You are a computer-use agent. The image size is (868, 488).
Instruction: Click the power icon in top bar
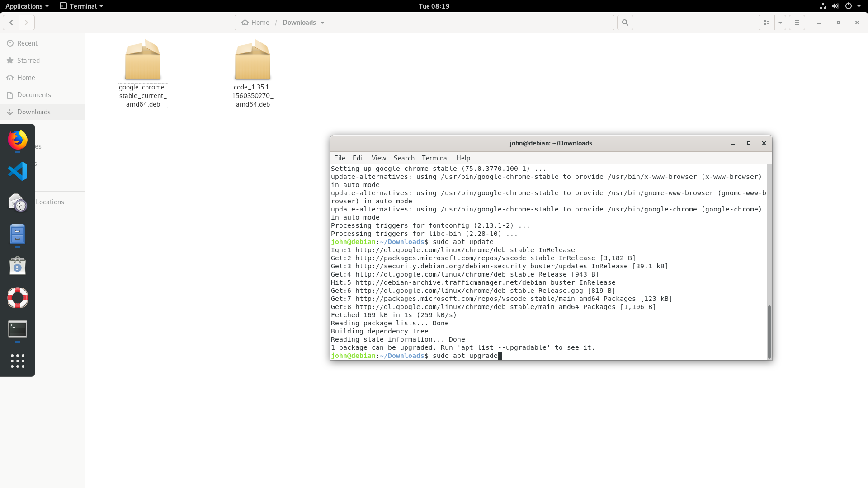(x=849, y=6)
